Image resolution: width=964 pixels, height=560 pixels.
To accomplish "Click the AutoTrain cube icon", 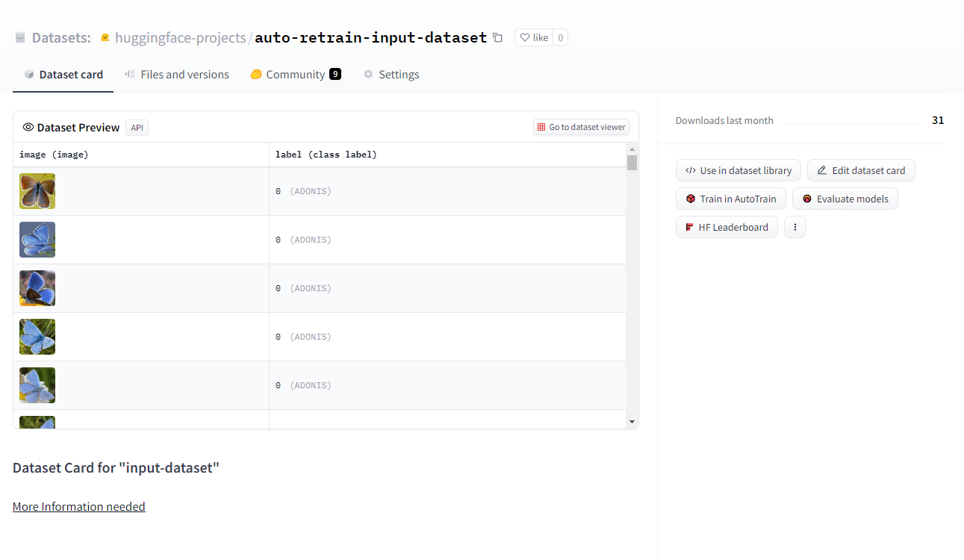I will point(691,199).
